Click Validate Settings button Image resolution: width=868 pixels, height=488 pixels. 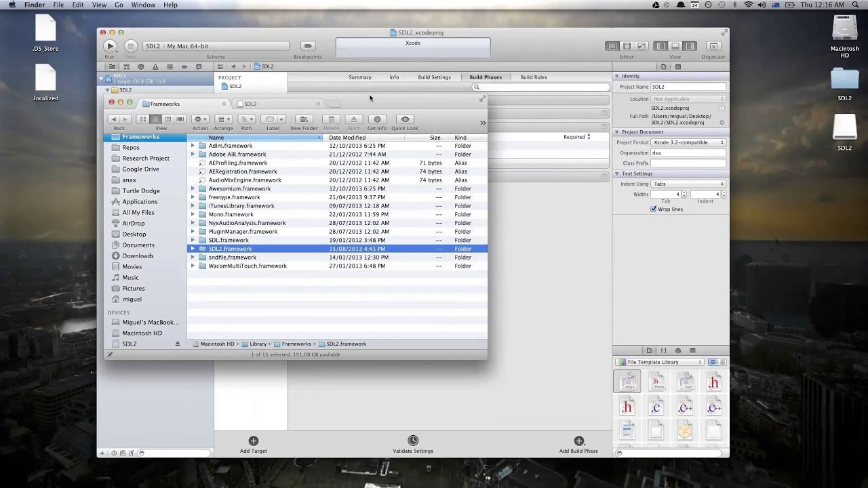tap(412, 445)
